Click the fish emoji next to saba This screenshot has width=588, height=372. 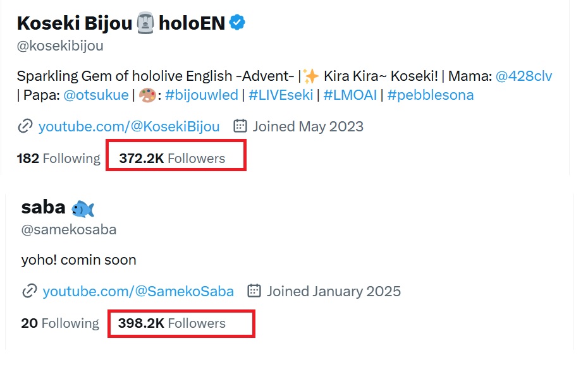pyautogui.click(x=82, y=208)
